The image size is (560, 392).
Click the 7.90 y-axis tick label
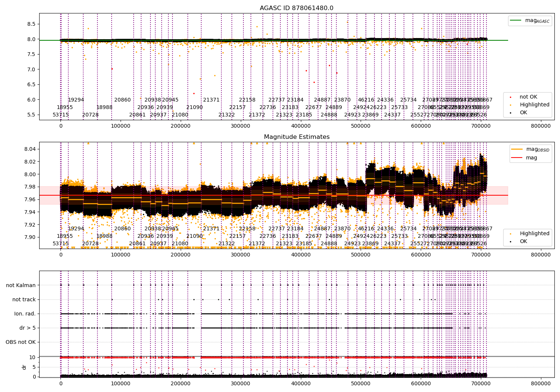pos(29,237)
